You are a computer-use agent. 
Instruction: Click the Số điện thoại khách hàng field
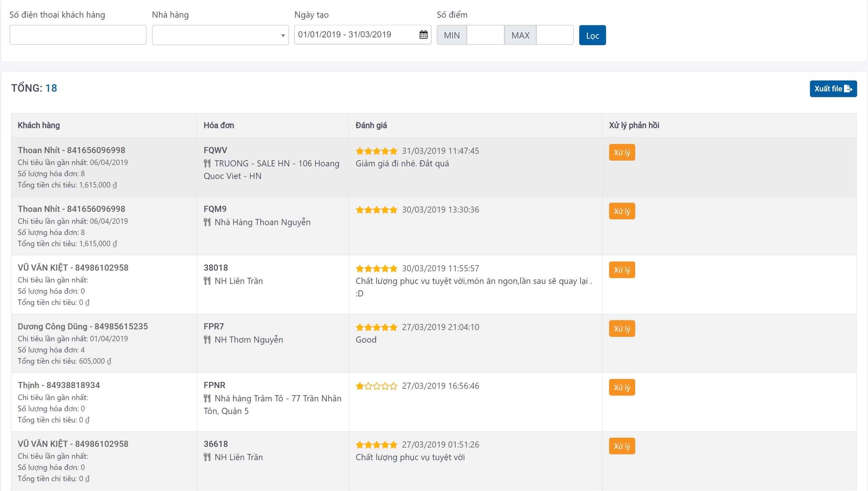point(78,35)
